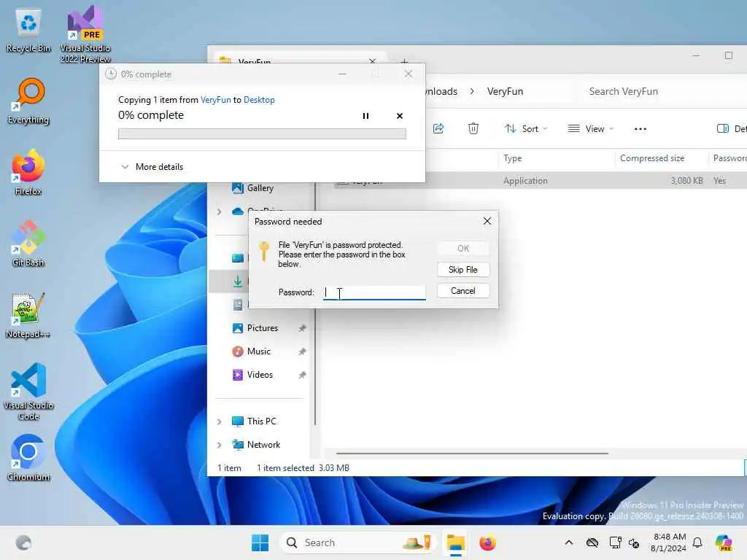Sort by the Type column header

[x=555, y=158]
